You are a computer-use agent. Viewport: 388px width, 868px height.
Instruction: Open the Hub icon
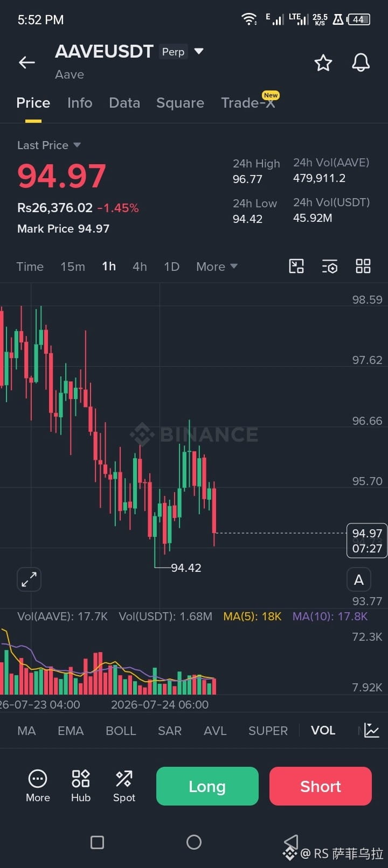[x=81, y=786]
